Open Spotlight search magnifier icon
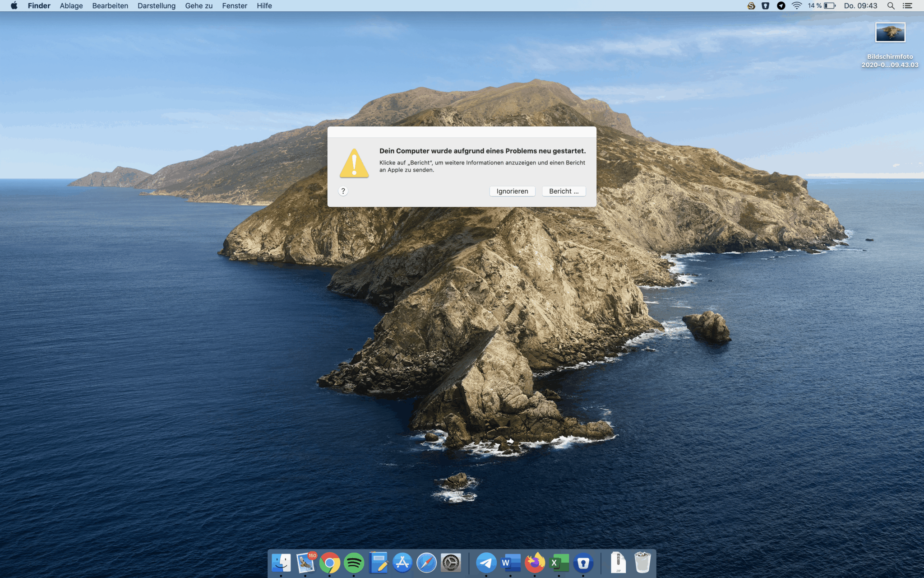This screenshot has height=578, width=924. [x=891, y=6]
